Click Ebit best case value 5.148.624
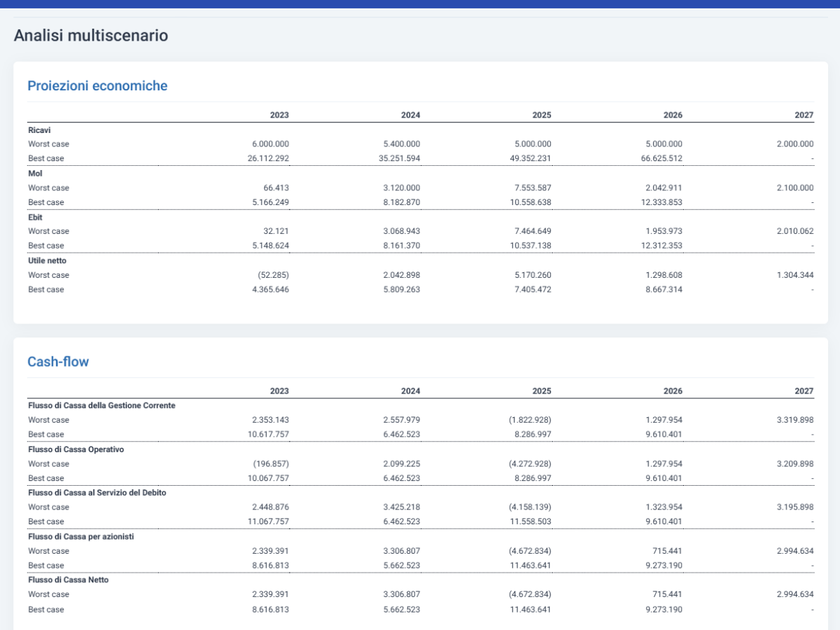Image resolution: width=840 pixels, height=630 pixels. pos(270,246)
